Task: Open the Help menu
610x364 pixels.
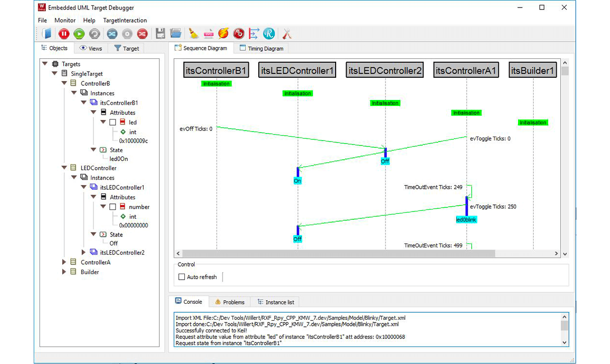Action: tap(89, 20)
